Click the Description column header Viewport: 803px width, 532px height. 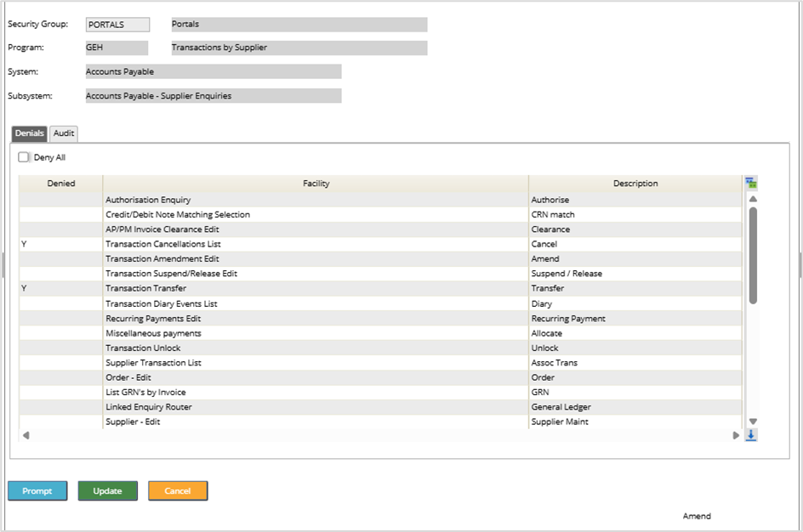coord(635,184)
